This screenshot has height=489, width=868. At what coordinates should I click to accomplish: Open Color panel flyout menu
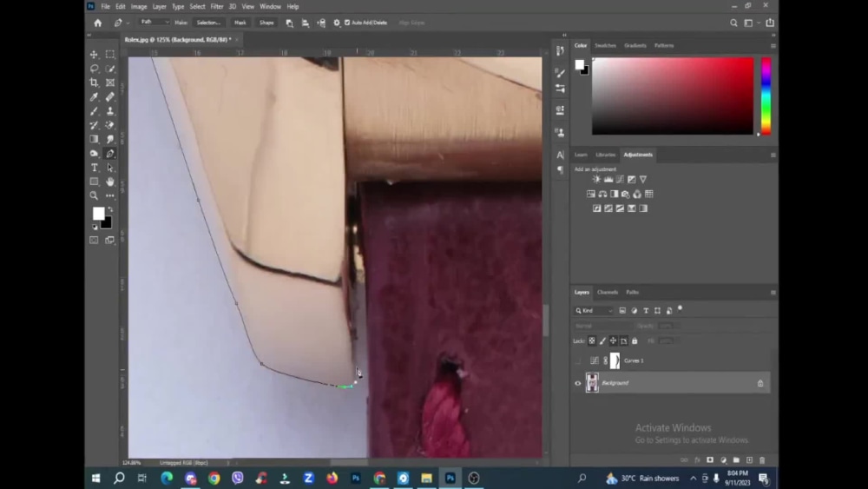[x=773, y=46]
